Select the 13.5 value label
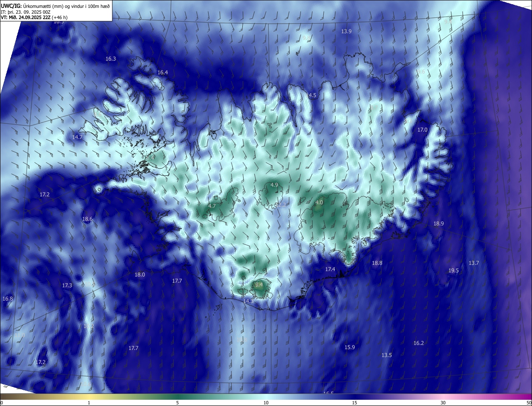This screenshot has height=406, width=532. [387, 355]
